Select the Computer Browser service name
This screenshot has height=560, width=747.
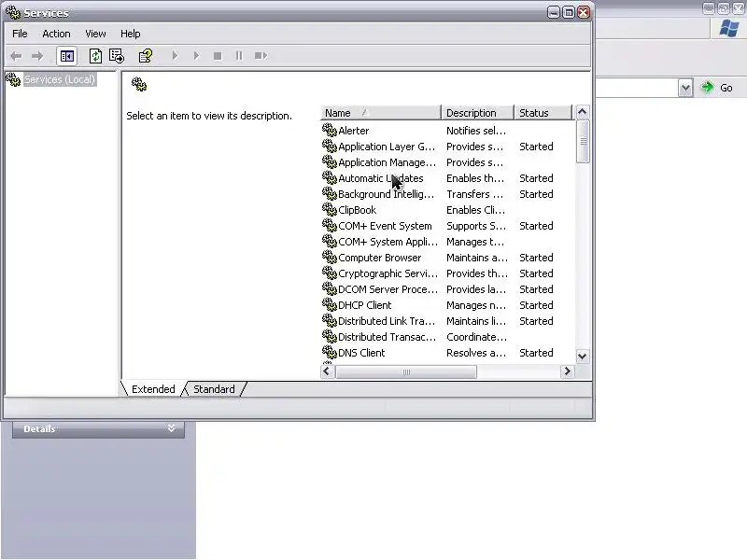pos(380,258)
